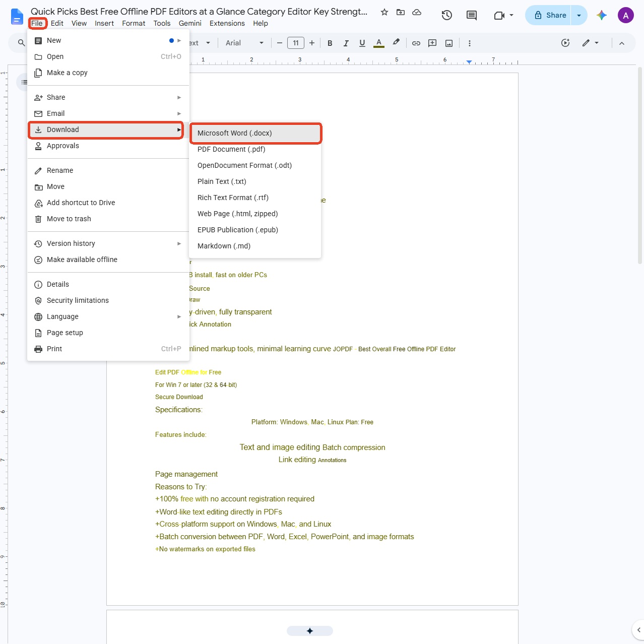
Task: Choose Open in File menu
Action: pos(108,56)
